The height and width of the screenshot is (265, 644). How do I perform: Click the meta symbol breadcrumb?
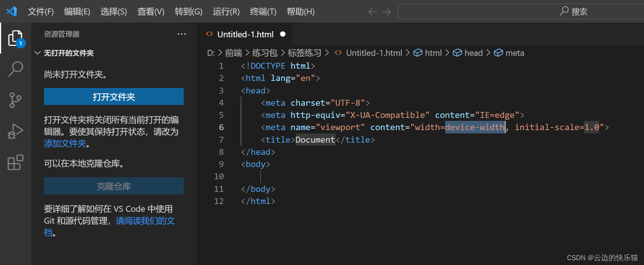tap(509, 53)
